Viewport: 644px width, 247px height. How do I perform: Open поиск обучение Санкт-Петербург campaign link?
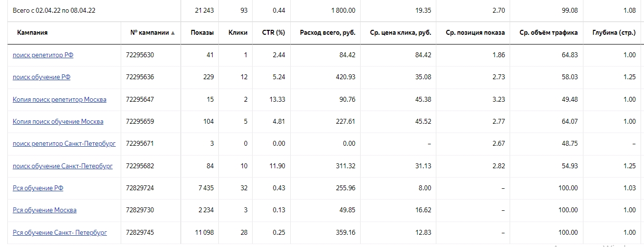(63, 166)
